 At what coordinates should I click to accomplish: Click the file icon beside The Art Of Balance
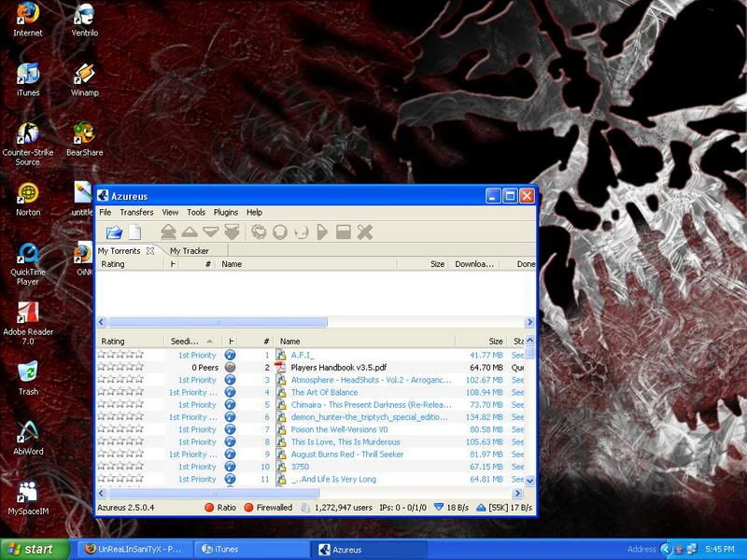(x=281, y=392)
